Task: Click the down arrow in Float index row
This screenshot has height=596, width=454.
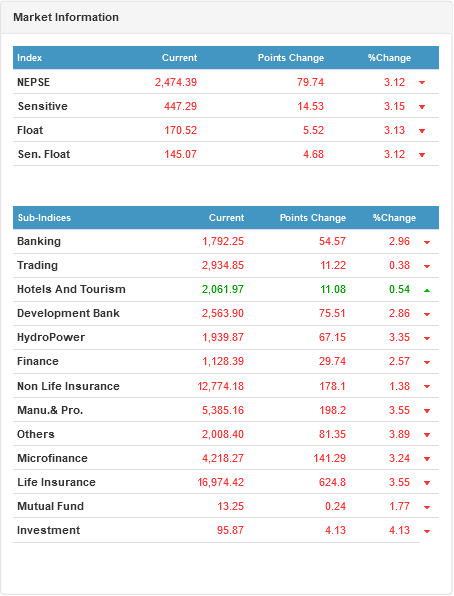Action: (422, 131)
